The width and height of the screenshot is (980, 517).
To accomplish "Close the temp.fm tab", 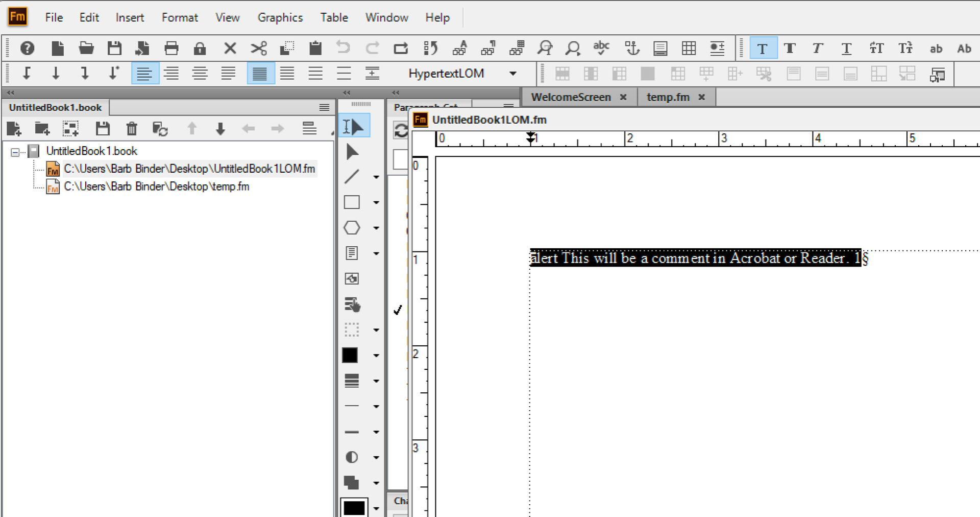I will (x=702, y=97).
